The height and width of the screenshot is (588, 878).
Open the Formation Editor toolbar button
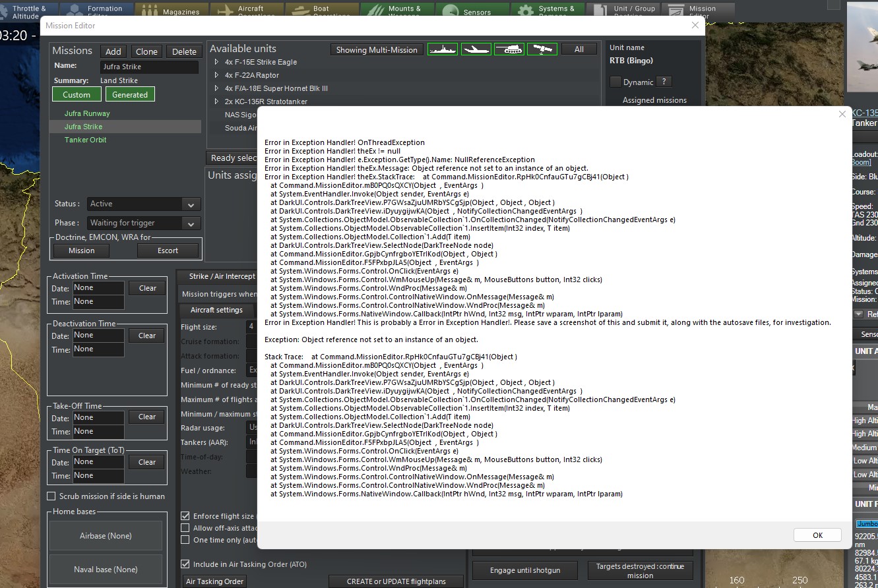pos(96,11)
